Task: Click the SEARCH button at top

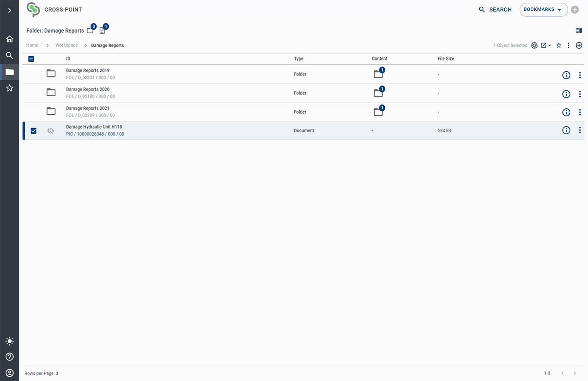Action: pos(495,10)
